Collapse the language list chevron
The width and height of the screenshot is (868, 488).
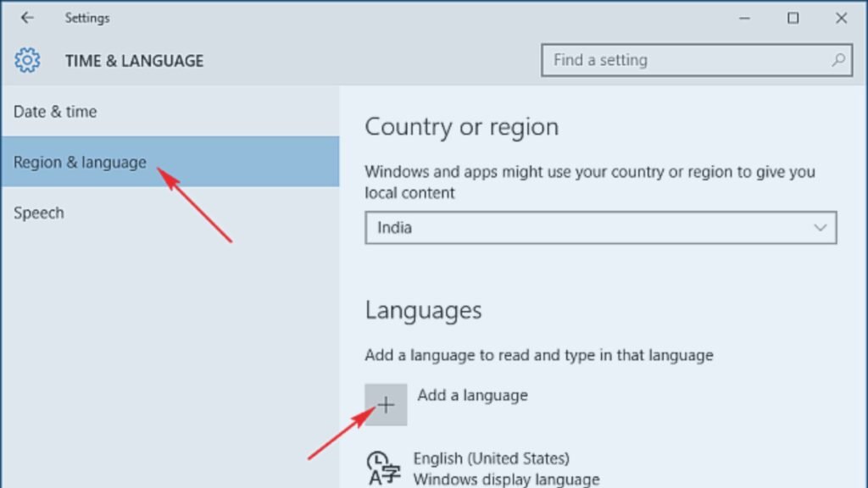(x=819, y=227)
